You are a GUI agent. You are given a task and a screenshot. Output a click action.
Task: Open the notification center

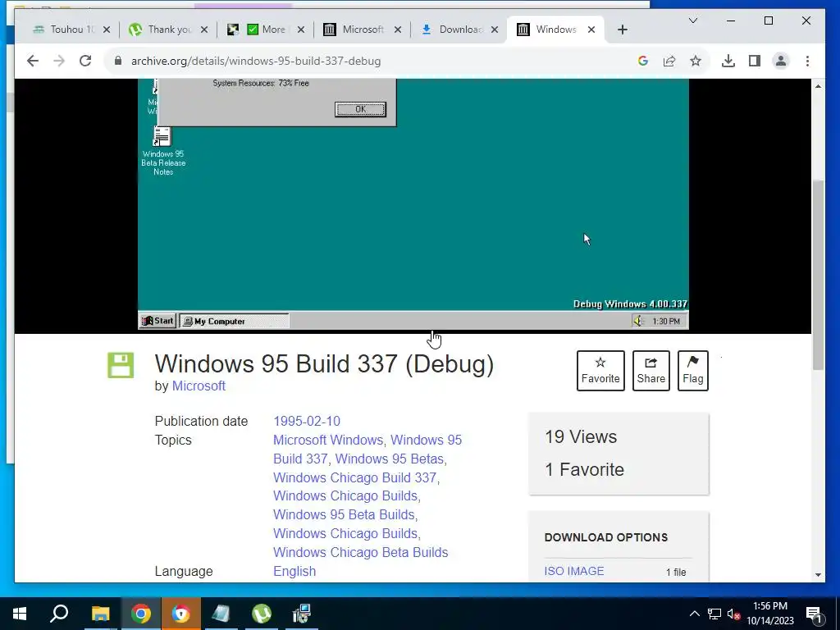[x=814, y=614]
